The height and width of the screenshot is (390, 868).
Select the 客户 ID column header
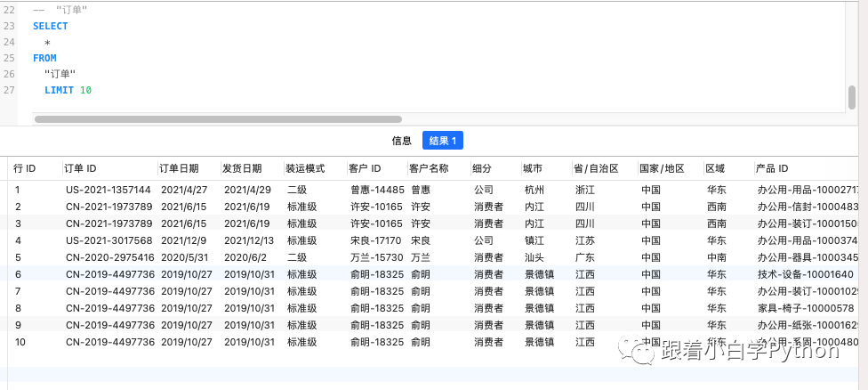coord(365,168)
